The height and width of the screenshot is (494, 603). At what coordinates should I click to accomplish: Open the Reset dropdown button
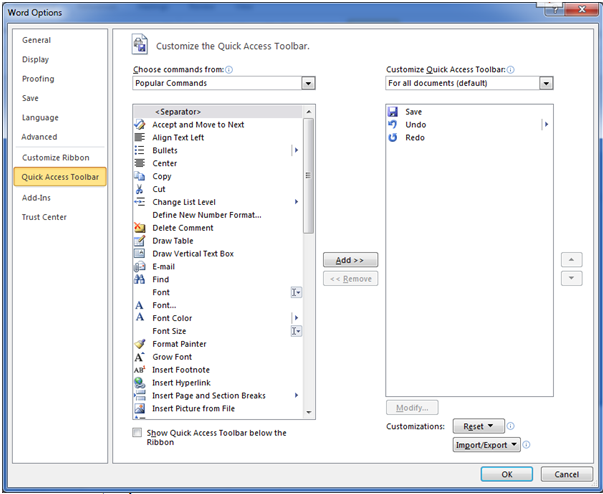click(x=478, y=426)
